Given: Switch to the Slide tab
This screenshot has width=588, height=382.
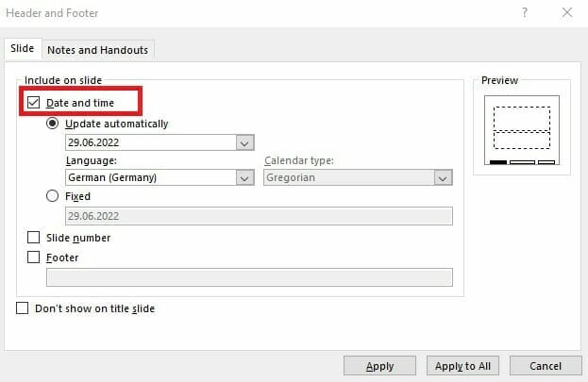Looking at the screenshot, I should [x=20, y=50].
